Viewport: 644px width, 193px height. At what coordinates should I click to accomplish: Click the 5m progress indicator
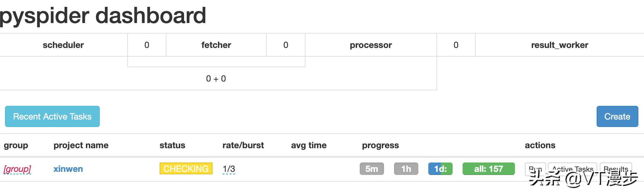tap(372, 169)
